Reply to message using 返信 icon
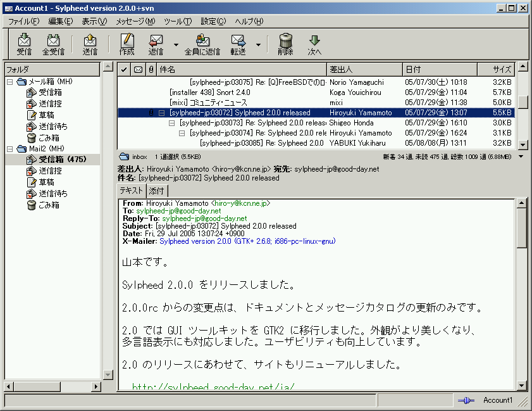Viewport: 532px width, 411px height. (156, 44)
